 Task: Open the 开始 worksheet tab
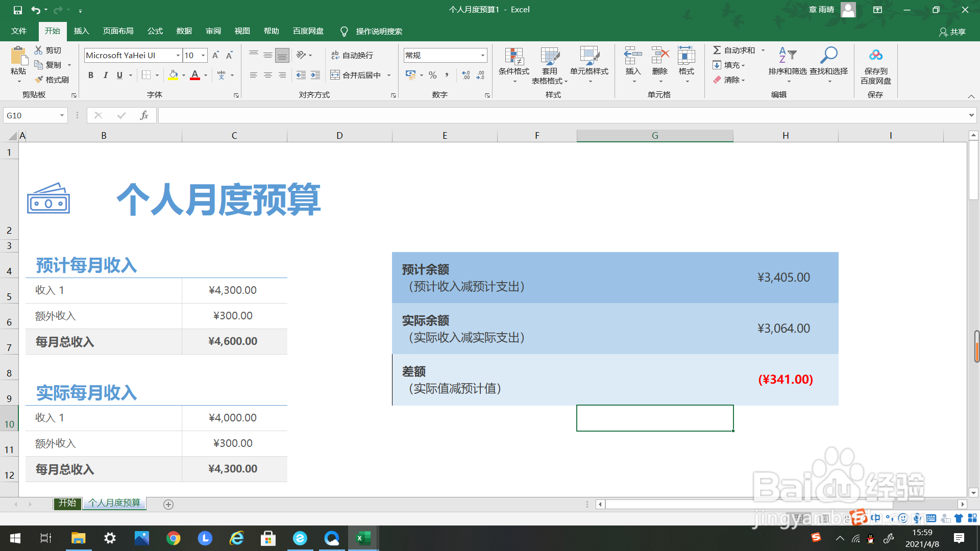67,503
